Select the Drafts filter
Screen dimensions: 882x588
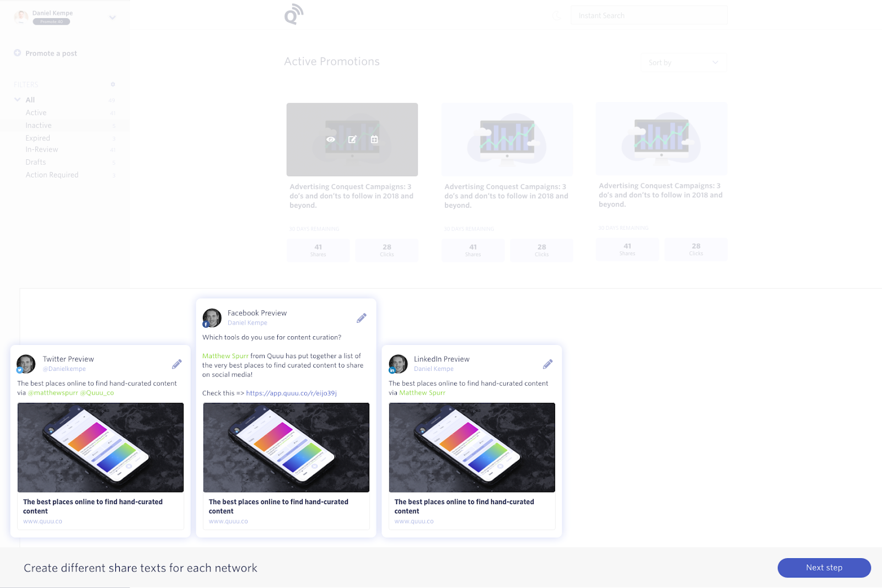point(36,162)
